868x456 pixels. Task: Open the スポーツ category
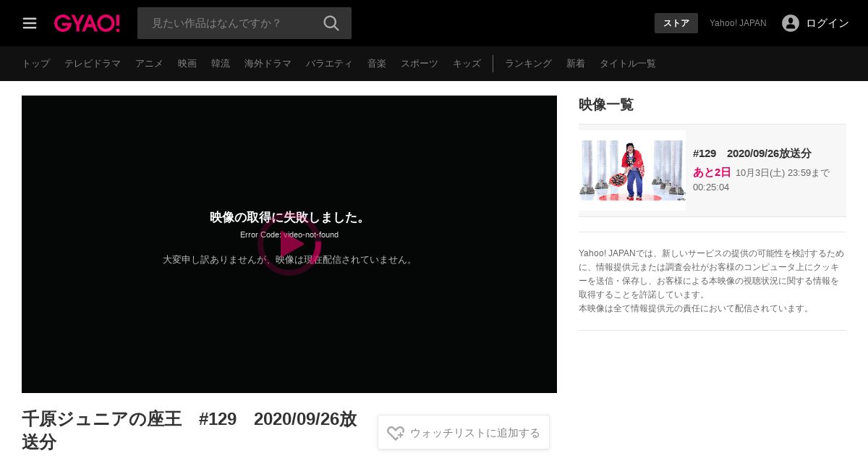pyautogui.click(x=420, y=64)
